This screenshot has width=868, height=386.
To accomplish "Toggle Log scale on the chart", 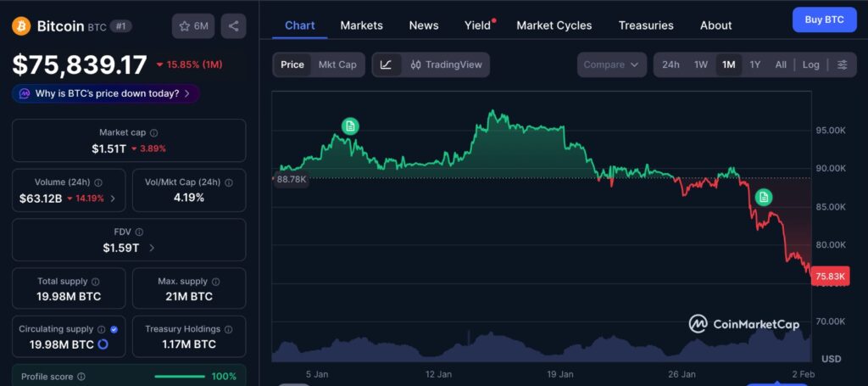I will click(810, 64).
